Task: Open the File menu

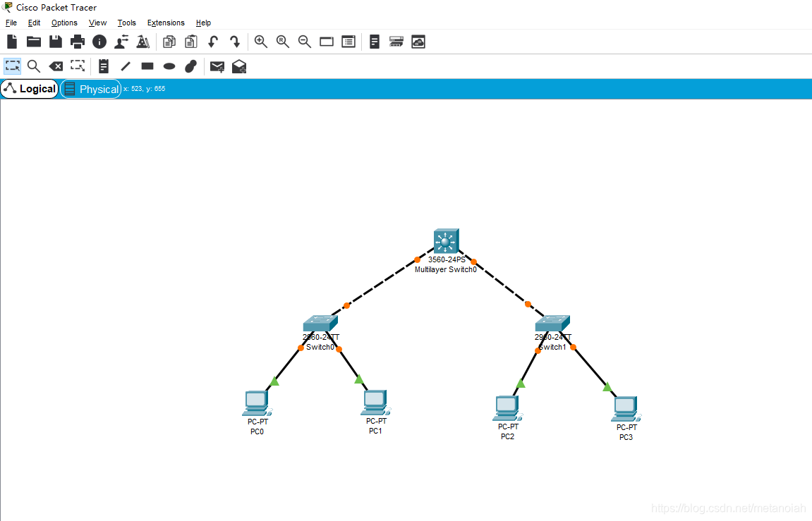Action: (11, 23)
